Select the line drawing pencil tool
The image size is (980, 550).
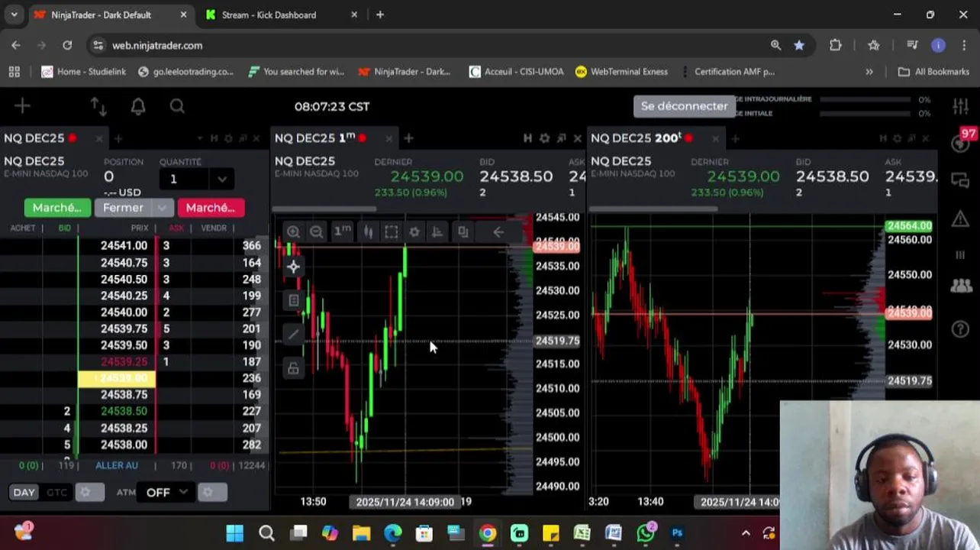tap(293, 334)
